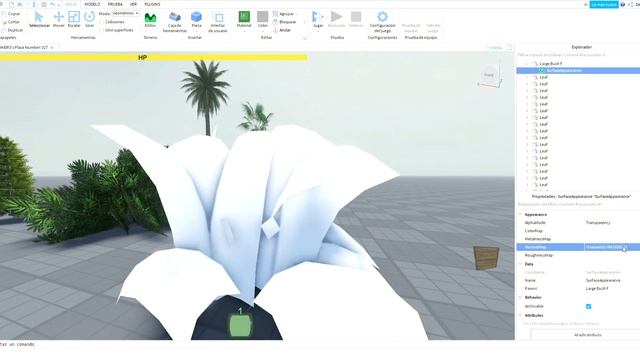Select the SurfaceAppearance tree item
640x360 pixels.
[578, 71]
